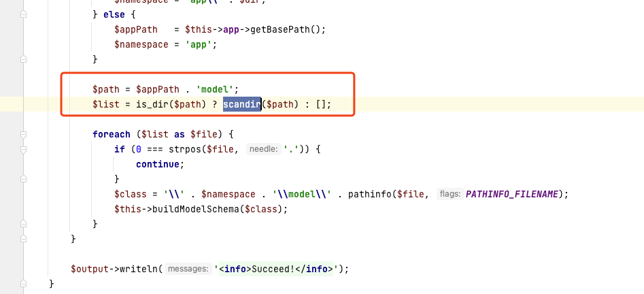644x294 pixels.
Task: Toggle the fold marker on the else line
Action: click(x=23, y=14)
